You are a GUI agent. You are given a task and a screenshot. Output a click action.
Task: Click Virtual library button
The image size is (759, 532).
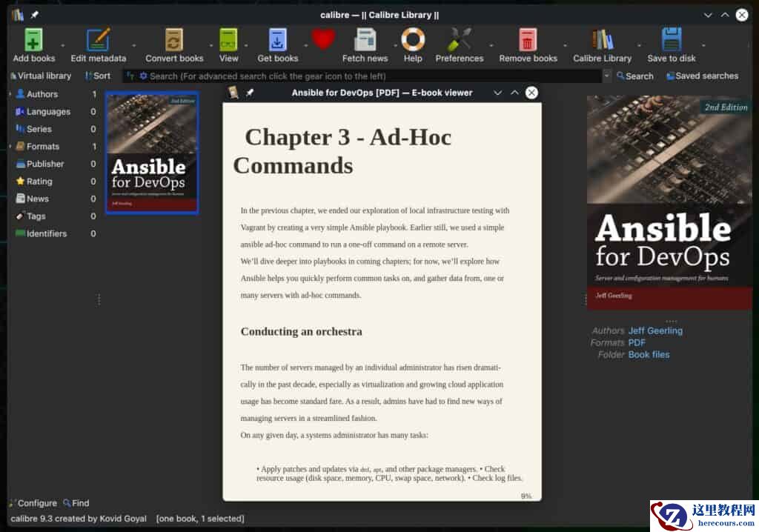[x=42, y=76]
